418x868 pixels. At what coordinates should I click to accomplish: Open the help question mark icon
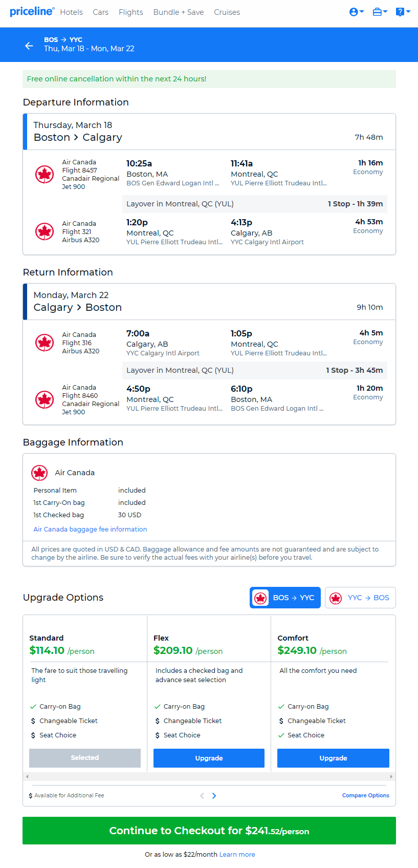pyautogui.click(x=400, y=12)
